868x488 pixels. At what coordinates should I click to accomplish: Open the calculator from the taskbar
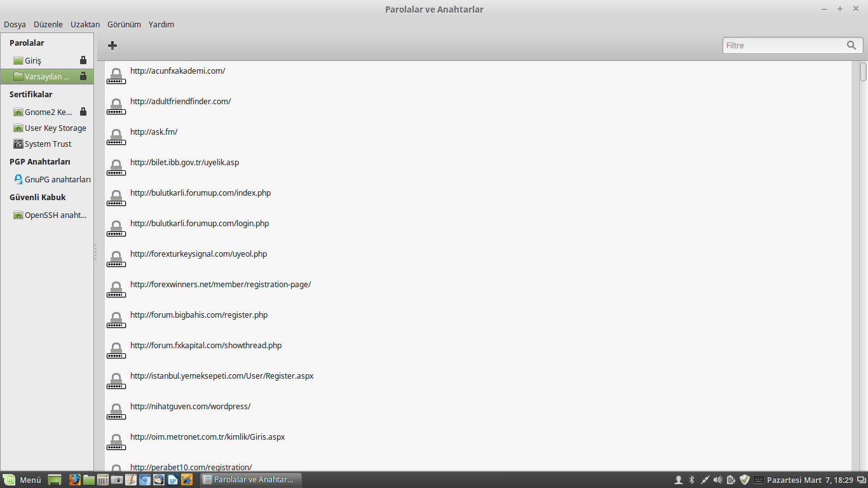click(x=102, y=480)
